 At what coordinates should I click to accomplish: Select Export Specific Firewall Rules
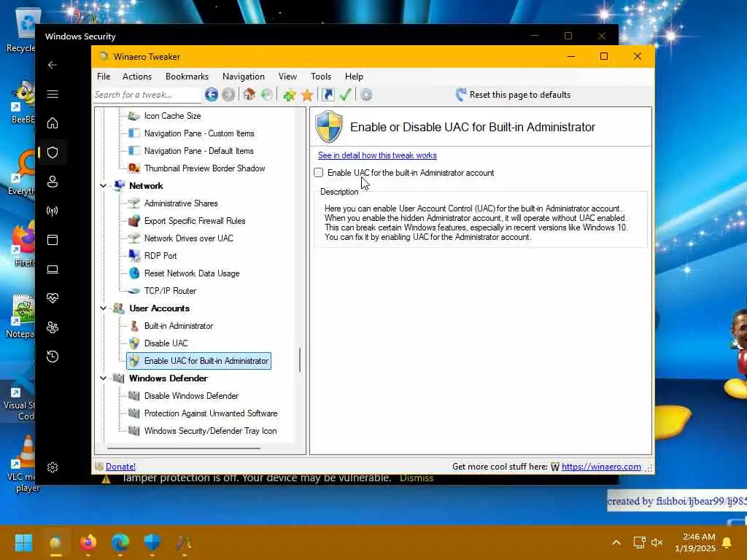point(194,221)
